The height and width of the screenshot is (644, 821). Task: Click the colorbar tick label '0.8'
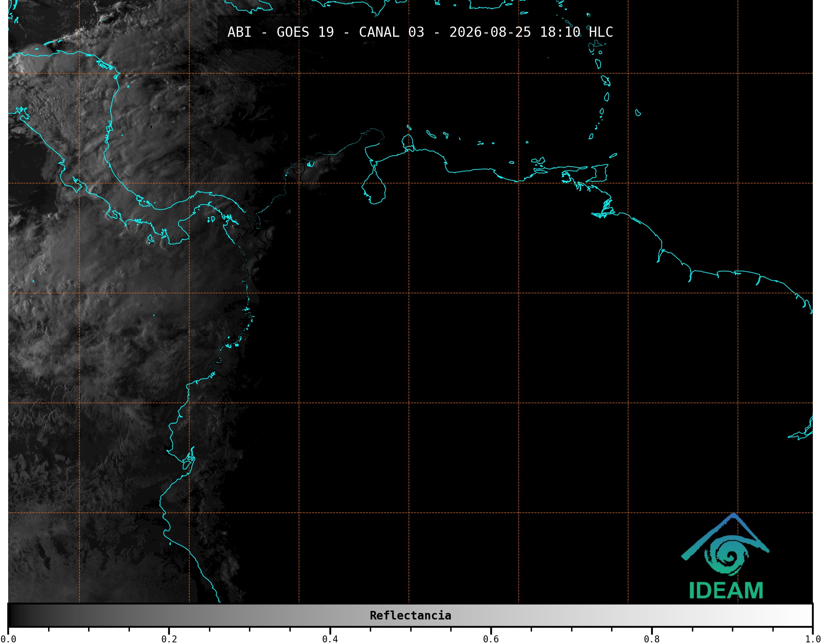[x=652, y=639]
